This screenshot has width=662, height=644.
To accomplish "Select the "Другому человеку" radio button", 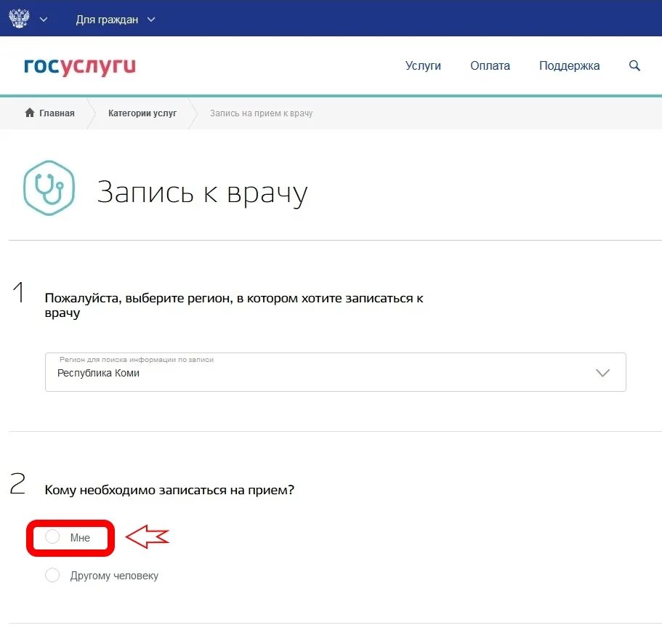I will [x=52, y=575].
